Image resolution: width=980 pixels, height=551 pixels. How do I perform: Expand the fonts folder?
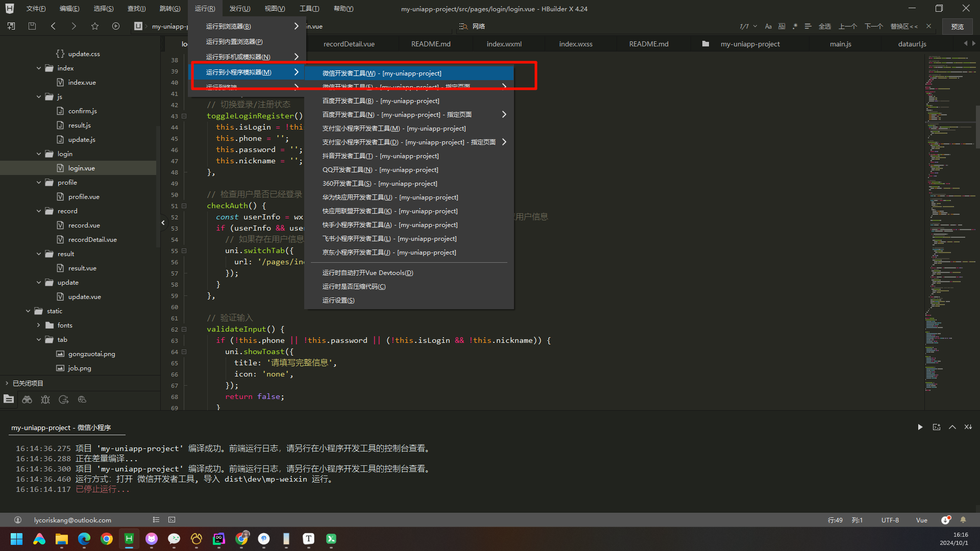tap(39, 325)
